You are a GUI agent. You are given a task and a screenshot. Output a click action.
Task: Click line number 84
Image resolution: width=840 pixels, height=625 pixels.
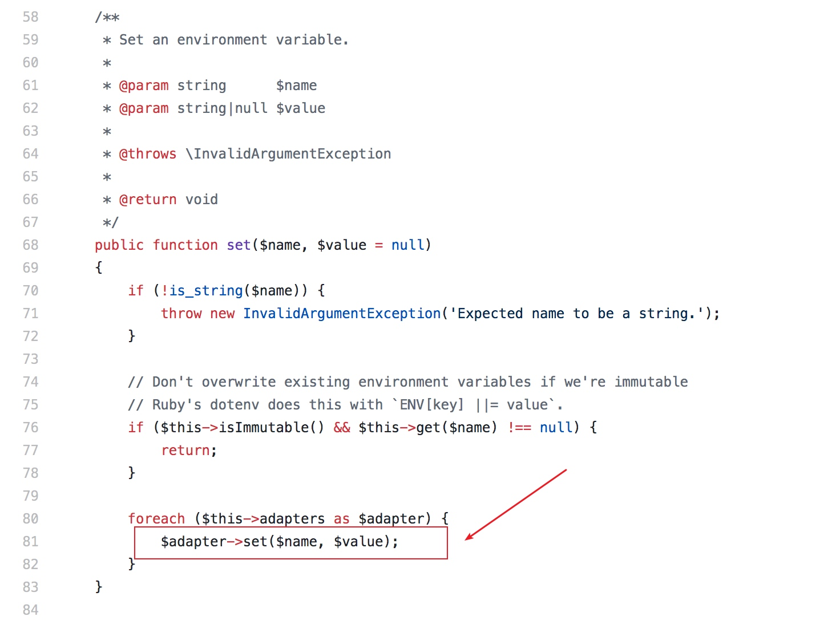click(30, 610)
